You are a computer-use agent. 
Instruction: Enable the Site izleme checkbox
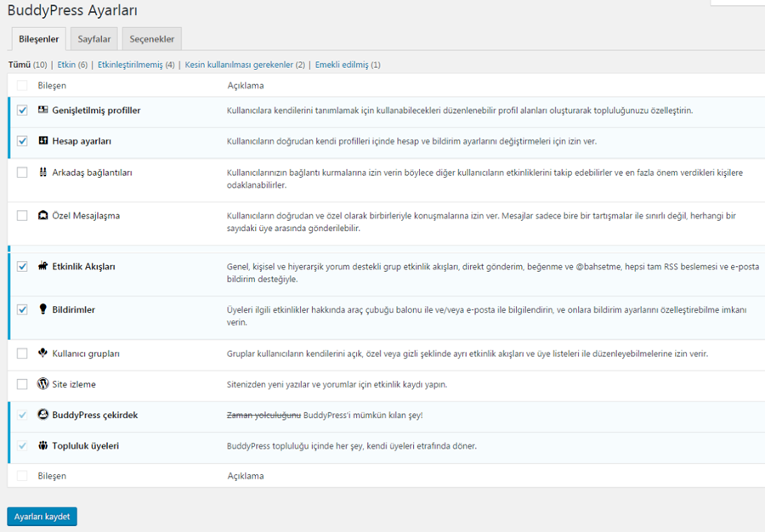[x=22, y=384]
